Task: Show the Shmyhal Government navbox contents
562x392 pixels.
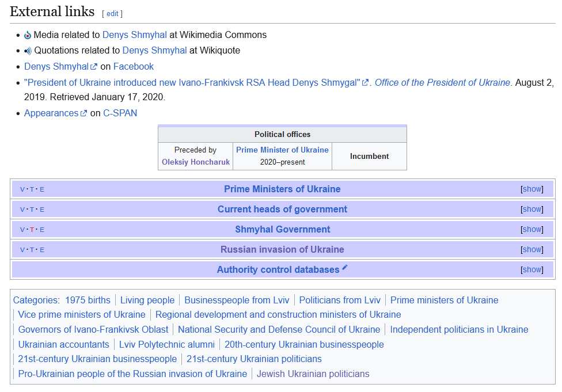Action: coord(532,229)
